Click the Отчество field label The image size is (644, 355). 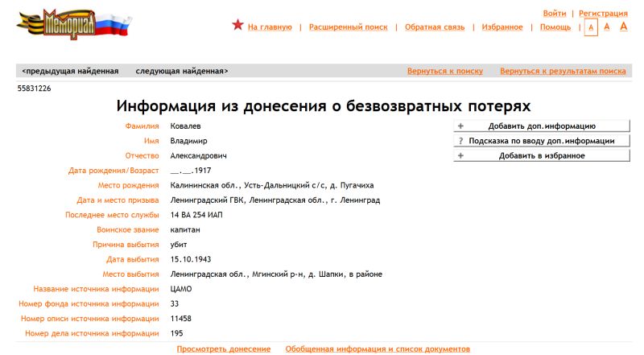[x=142, y=155]
